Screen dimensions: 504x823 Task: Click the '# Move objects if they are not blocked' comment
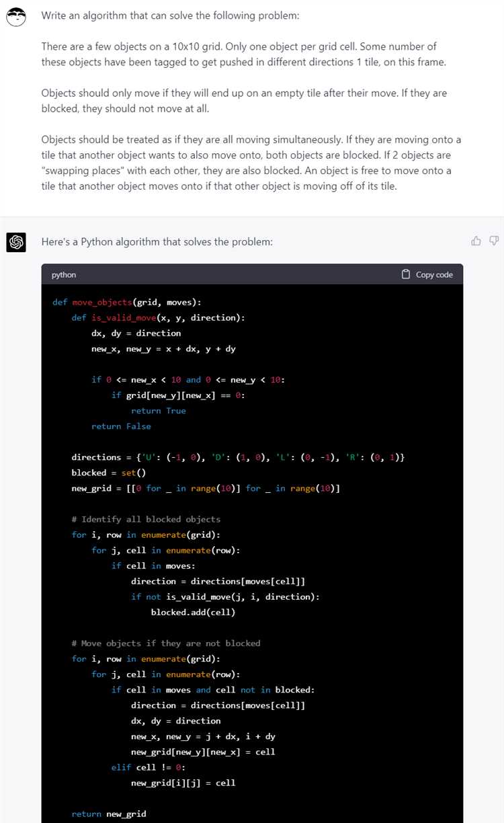click(x=166, y=643)
